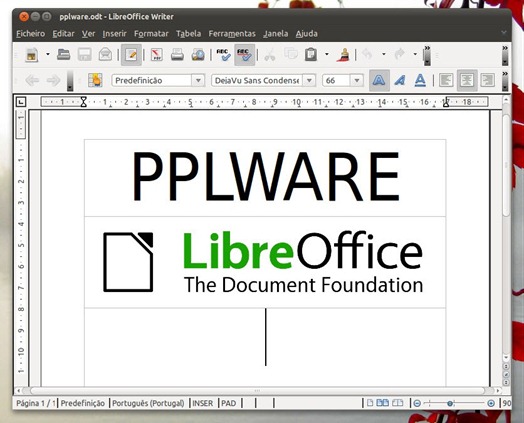Click PAD selection mode in status bar
This screenshot has height=423, width=524.
pos(229,403)
